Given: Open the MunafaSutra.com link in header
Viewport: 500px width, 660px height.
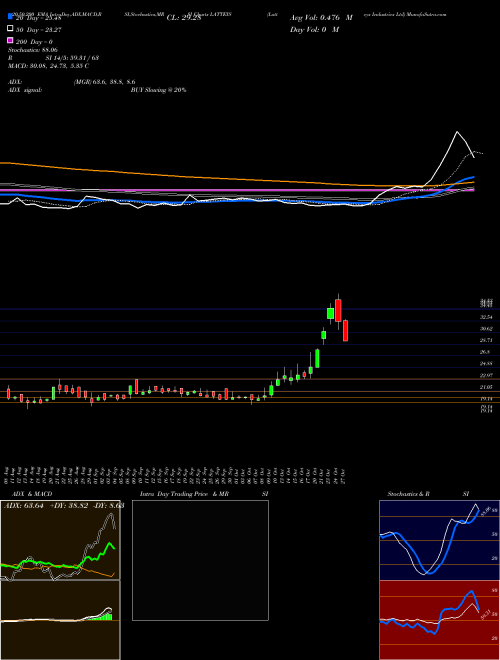Looking at the screenshot, I should pos(427,14).
